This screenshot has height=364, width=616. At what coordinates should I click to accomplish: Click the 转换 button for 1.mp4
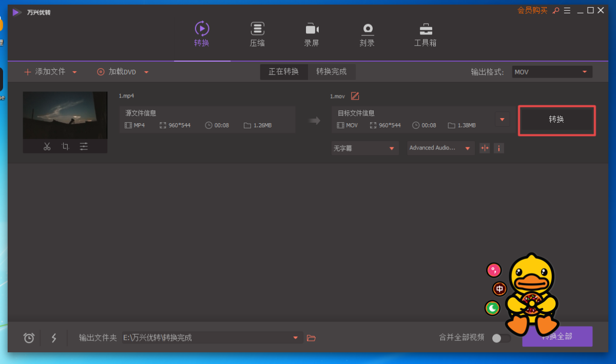[556, 120]
